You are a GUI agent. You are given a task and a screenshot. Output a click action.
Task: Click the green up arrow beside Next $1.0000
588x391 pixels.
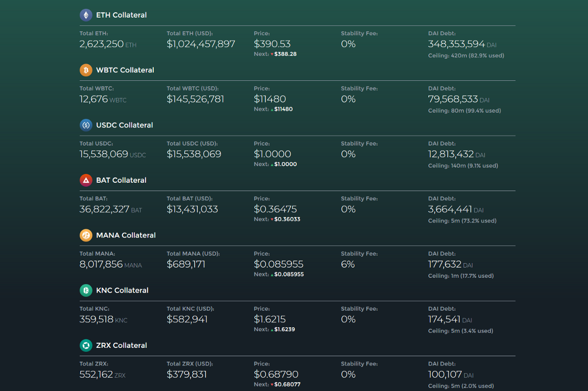[272, 165]
